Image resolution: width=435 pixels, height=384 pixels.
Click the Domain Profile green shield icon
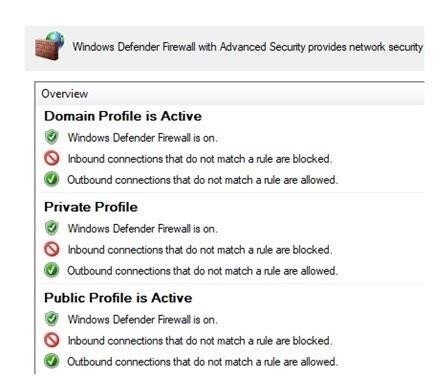(x=51, y=137)
